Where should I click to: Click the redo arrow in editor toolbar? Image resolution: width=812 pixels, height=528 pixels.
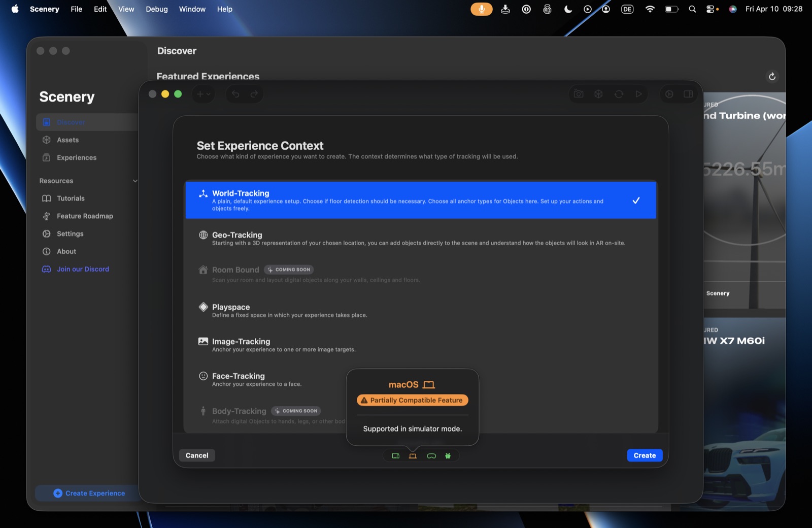click(x=254, y=94)
